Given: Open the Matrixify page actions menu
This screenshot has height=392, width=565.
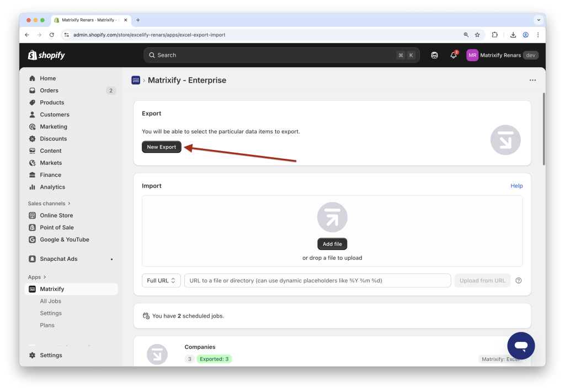Looking at the screenshot, I should [x=532, y=80].
